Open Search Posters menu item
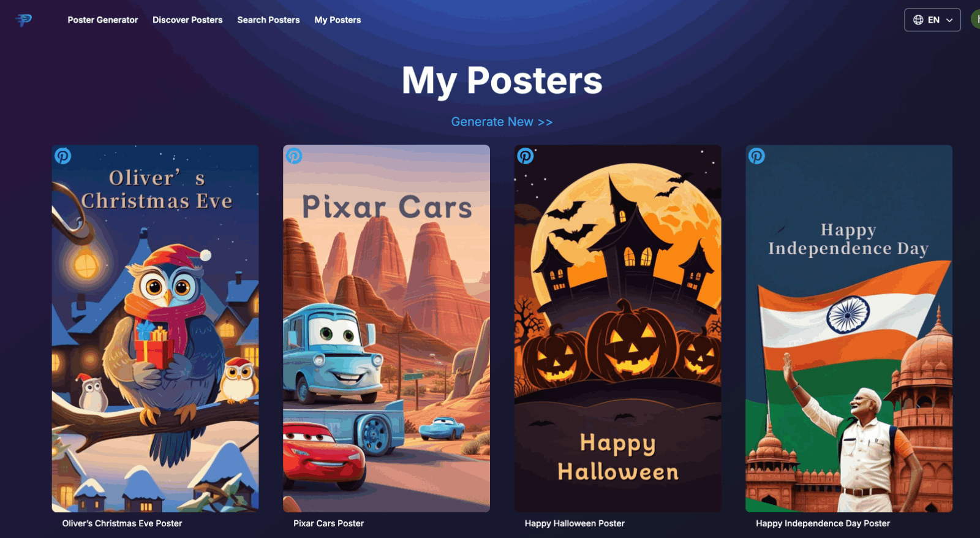The height and width of the screenshot is (538, 980). click(268, 20)
